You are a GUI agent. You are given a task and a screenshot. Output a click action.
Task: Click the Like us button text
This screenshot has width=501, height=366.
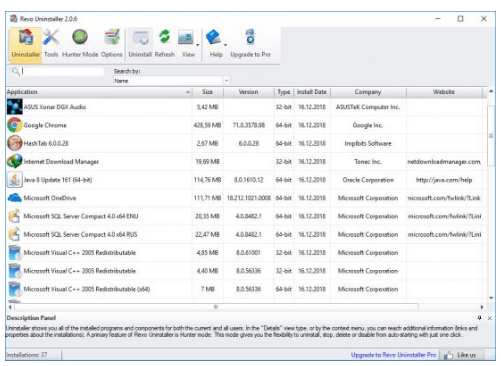(x=467, y=355)
